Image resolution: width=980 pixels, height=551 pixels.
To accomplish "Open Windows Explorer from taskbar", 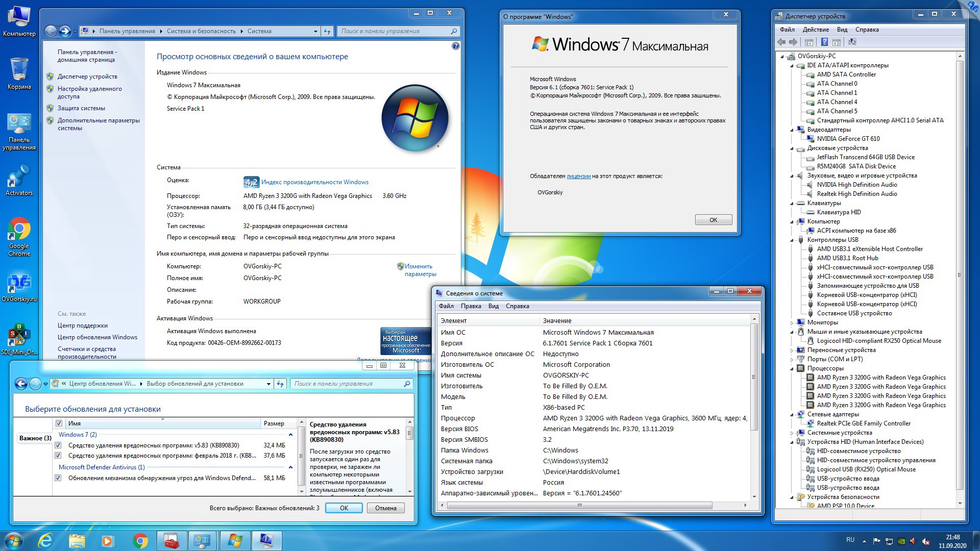I will [x=77, y=541].
